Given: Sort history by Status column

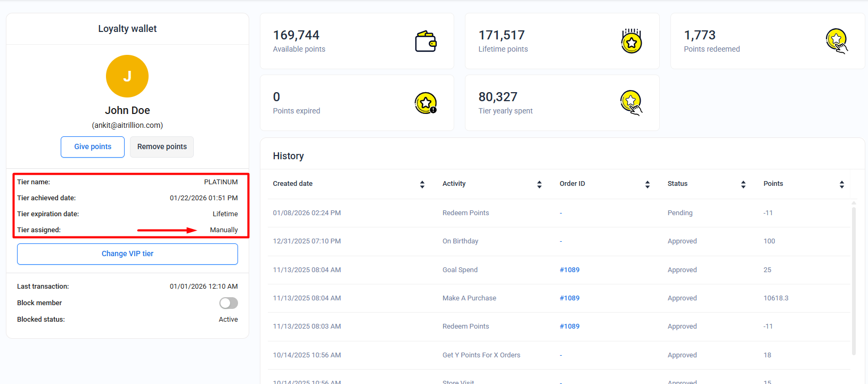Looking at the screenshot, I should point(743,184).
